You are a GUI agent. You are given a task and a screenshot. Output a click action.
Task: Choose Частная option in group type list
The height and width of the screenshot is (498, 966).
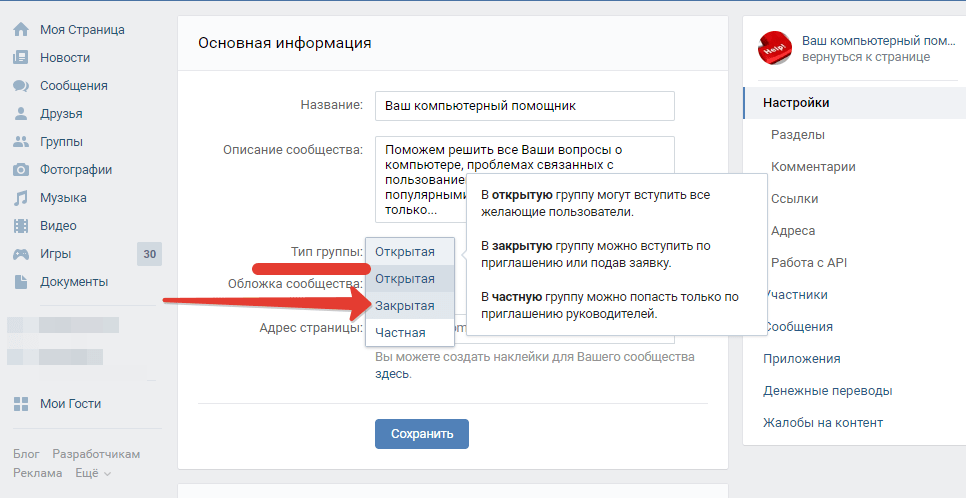[400, 333]
